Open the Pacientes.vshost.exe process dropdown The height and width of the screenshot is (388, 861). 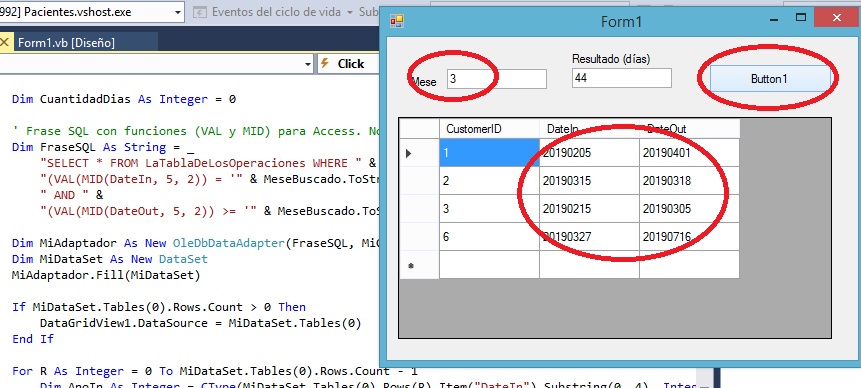(x=177, y=12)
